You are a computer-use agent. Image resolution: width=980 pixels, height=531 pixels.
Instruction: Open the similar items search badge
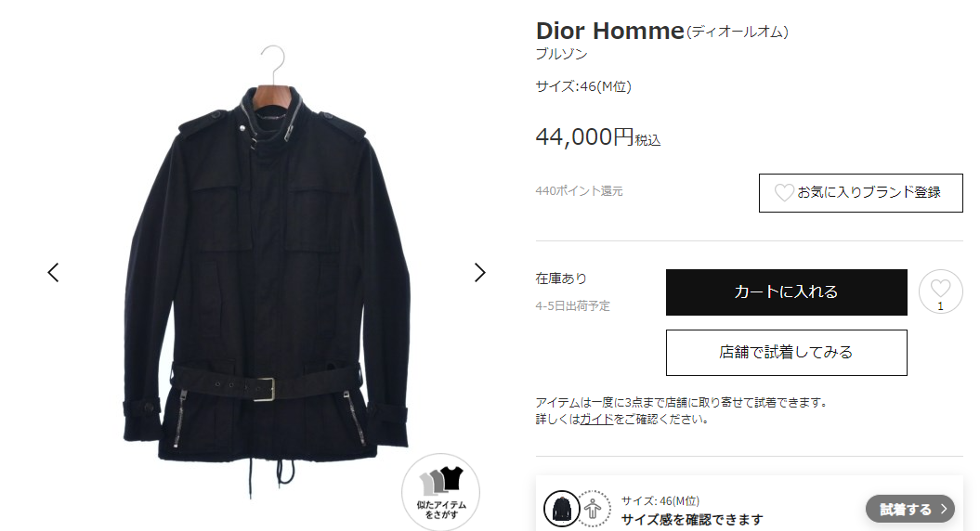tap(440, 492)
